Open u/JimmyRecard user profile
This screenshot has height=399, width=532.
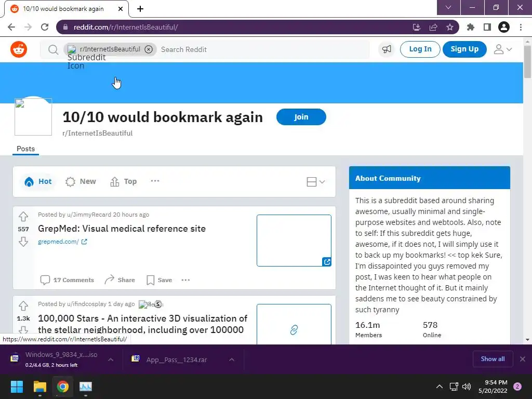(x=89, y=215)
